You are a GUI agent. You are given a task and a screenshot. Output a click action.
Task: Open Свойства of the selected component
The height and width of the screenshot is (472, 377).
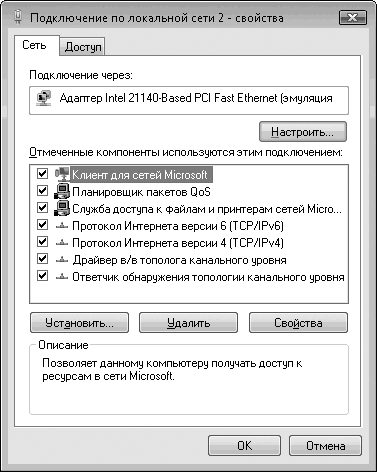click(298, 323)
